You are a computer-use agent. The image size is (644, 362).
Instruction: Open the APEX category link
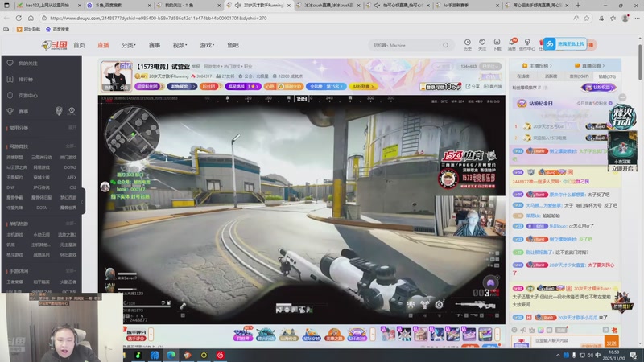tap(72, 177)
